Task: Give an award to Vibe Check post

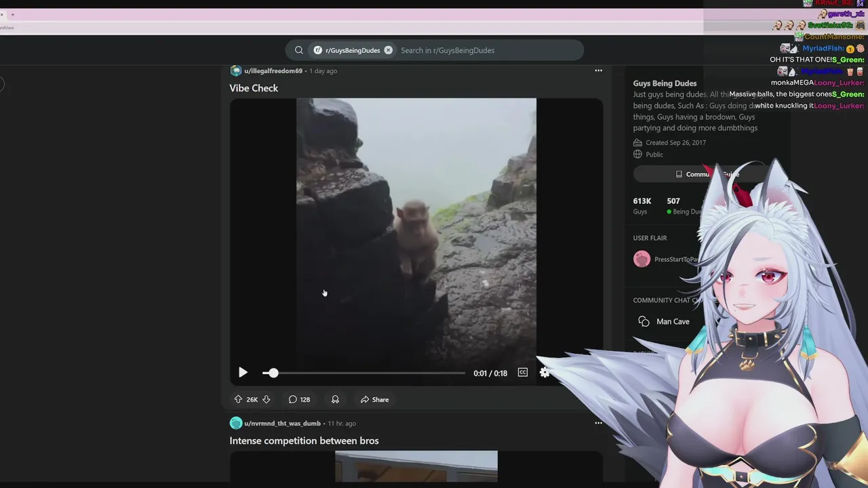Action: pos(335,399)
